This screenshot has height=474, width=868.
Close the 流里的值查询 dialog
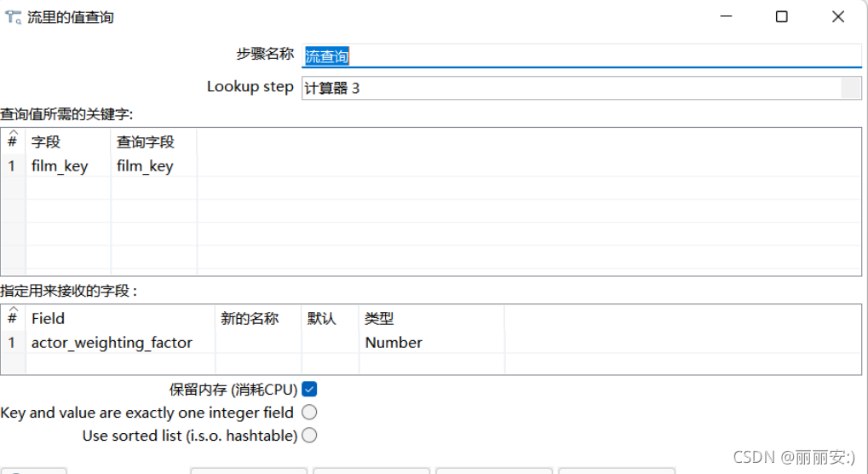(x=838, y=16)
